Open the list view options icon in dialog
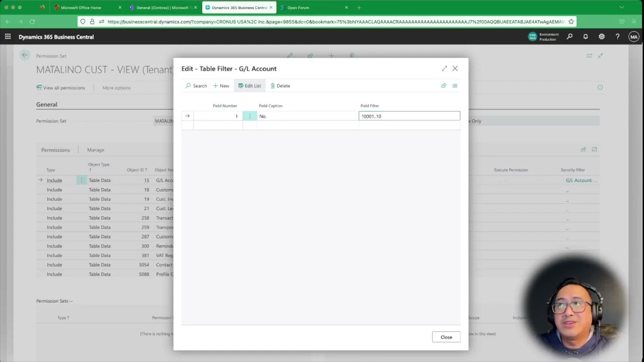Screen dimensions: 644x362 (455, 85)
